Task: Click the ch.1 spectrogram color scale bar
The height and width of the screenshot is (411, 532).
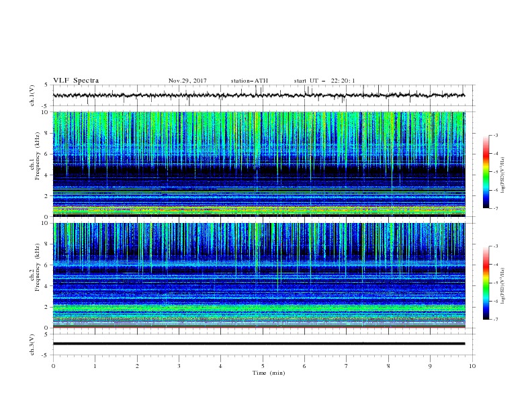Action: 486,172
